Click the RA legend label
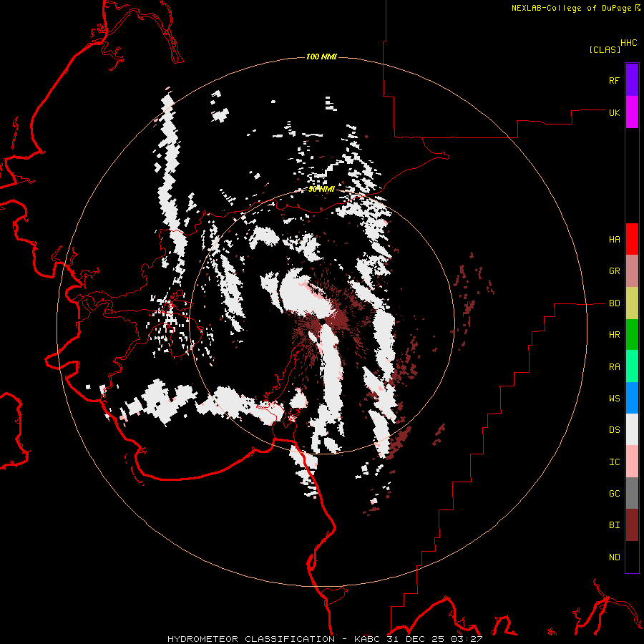The image size is (644, 644). tap(614, 367)
